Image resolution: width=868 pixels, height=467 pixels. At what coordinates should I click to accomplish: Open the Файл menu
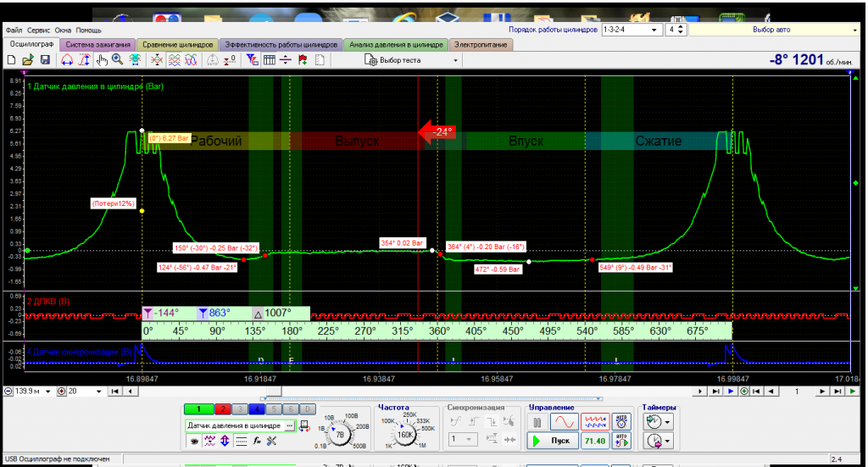click(x=14, y=30)
